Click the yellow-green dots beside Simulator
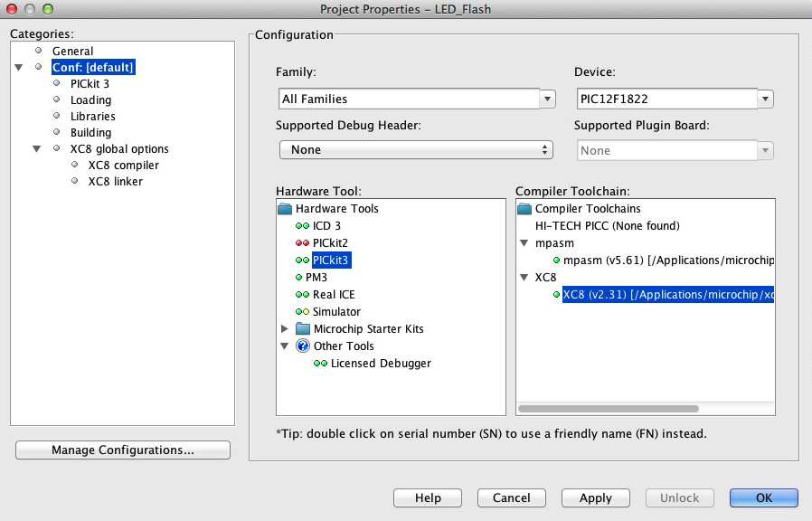The width and height of the screenshot is (812, 521). 302,312
